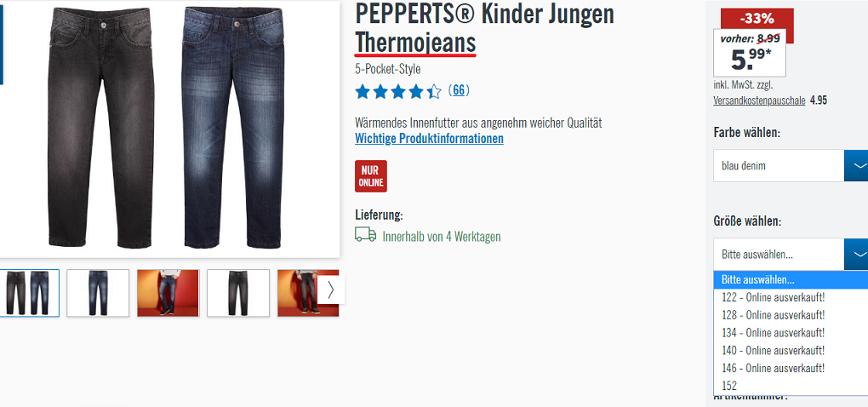Click the star rating icons

tap(398, 91)
